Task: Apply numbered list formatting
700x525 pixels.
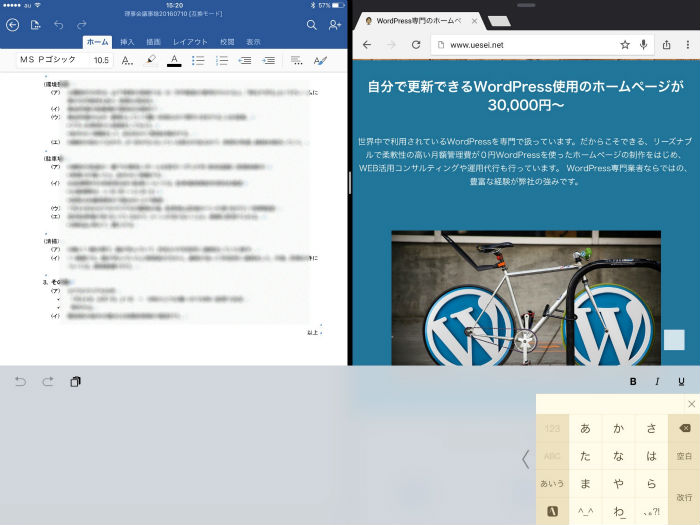Action: click(221, 60)
